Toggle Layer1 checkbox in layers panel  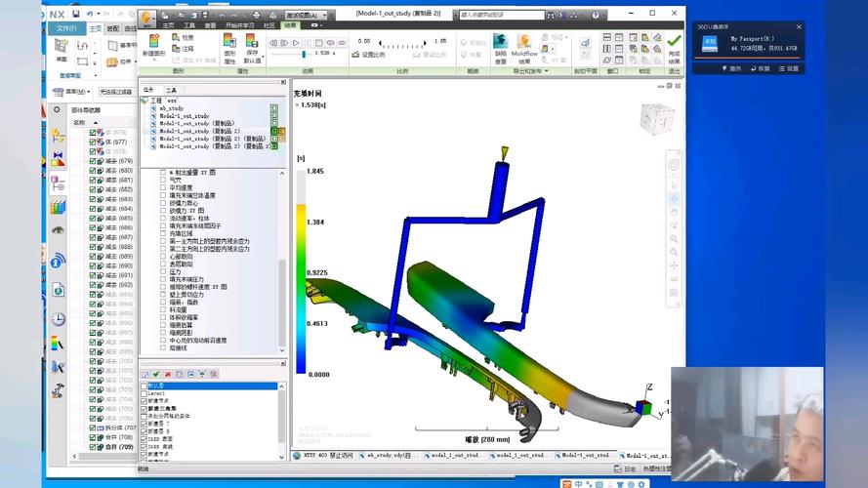(145, 393)
